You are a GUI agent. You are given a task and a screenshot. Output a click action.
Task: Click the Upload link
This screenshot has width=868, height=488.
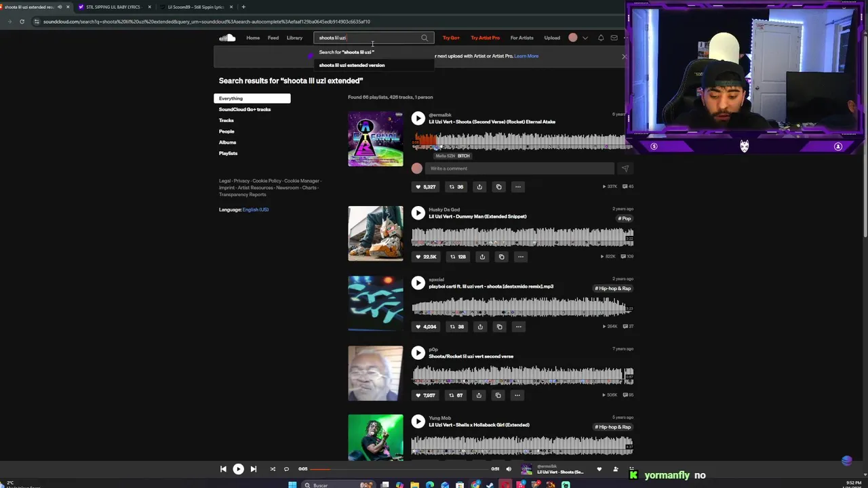pyautogui.click(x=552, y=38)
